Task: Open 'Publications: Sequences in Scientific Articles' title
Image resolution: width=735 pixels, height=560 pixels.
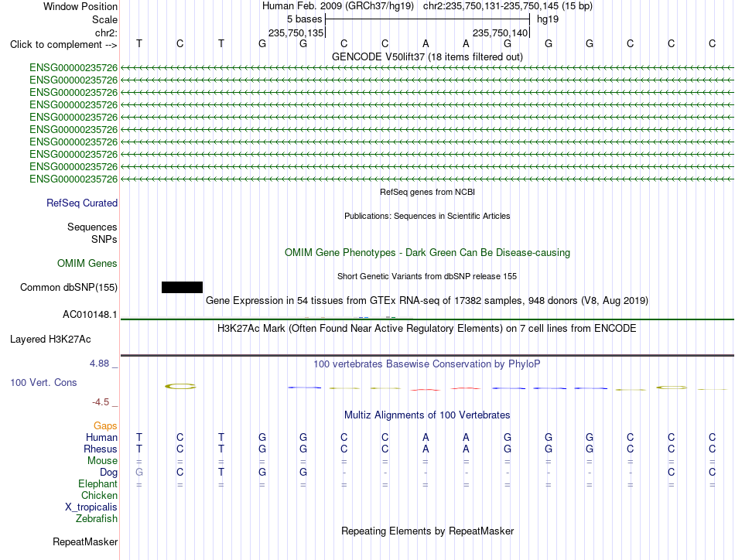Action: (427, 216)
